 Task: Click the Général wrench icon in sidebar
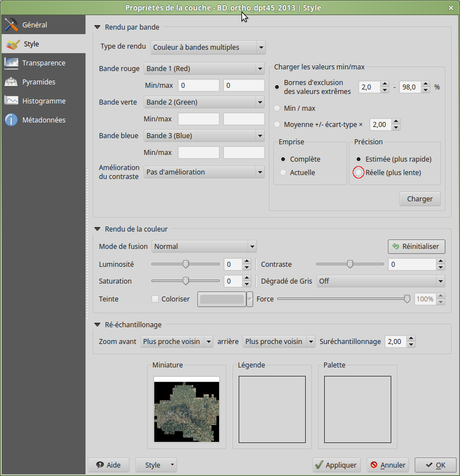coord(11,25)
